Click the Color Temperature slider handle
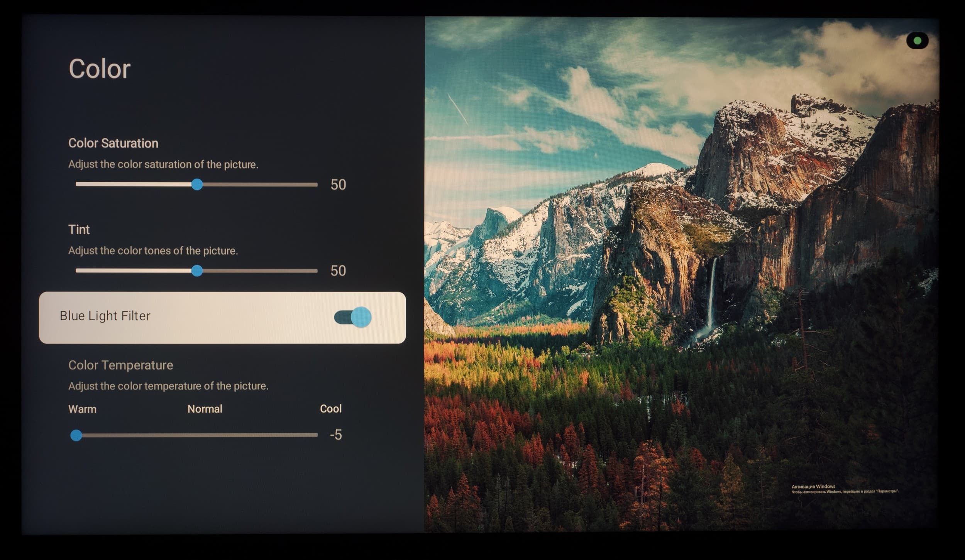Viewport: 965px width, 560px height. 76,435
